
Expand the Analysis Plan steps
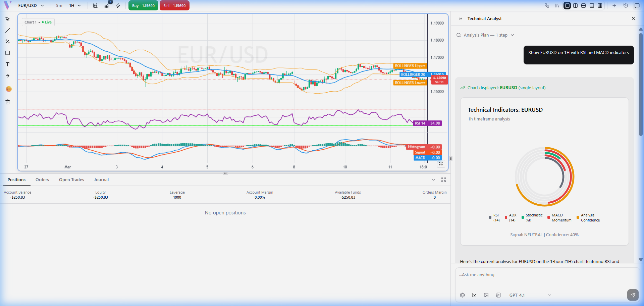point(485,35)
